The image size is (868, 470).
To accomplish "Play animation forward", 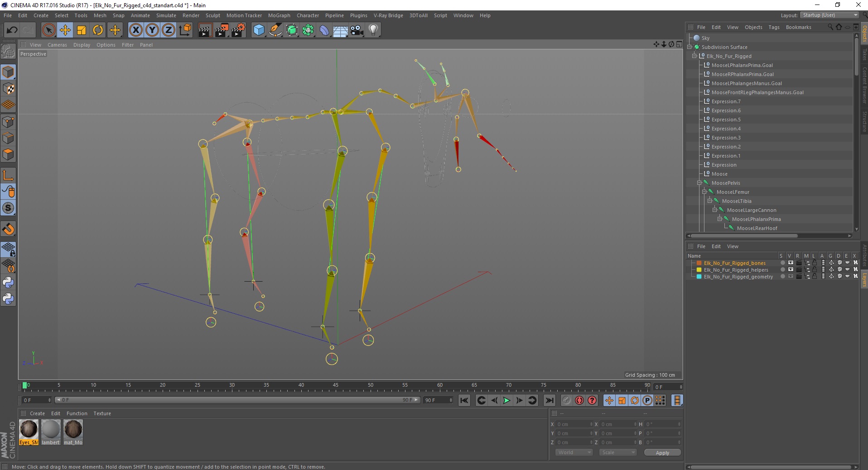I will coord(506,400).
